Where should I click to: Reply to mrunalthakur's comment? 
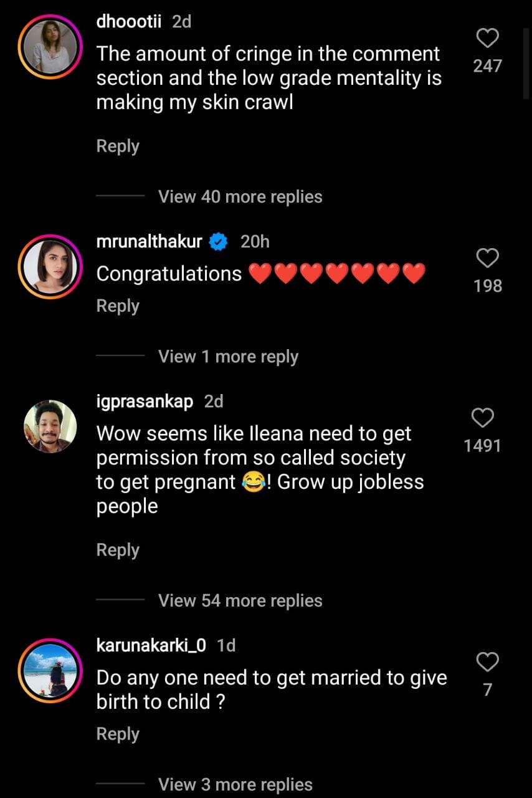click(x=118, y=306)
